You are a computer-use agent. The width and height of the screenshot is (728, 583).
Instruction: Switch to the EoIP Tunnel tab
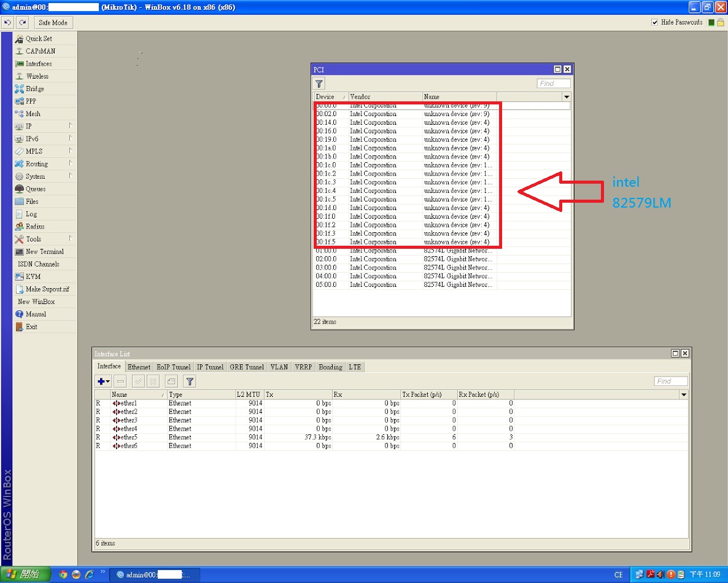174,367
